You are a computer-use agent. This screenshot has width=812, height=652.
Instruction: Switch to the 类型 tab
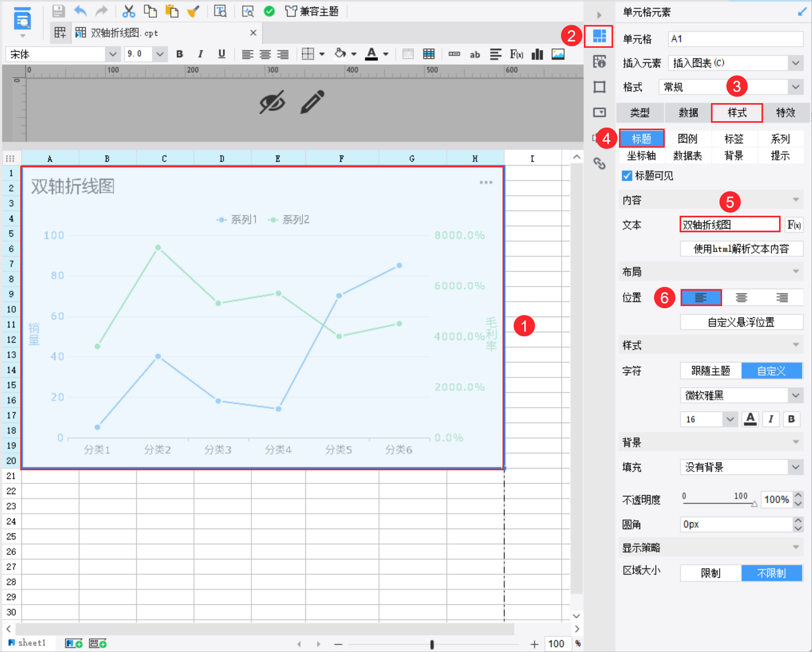point(640,113)
